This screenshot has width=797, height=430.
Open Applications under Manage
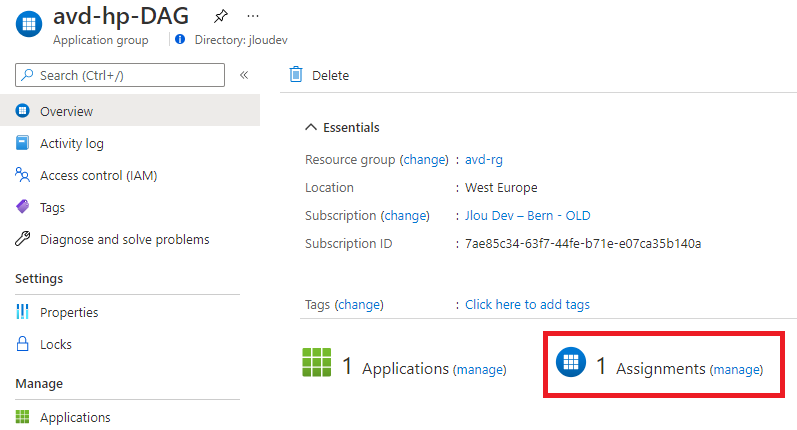click(x=75, y=417)
